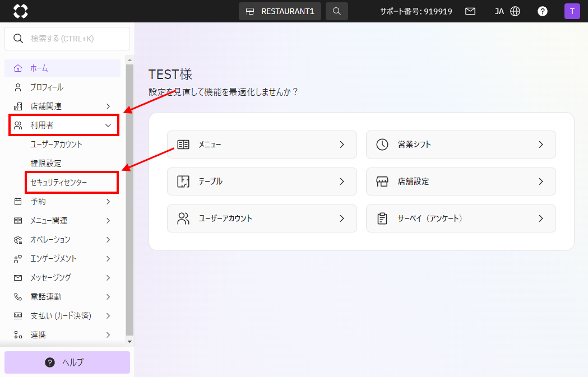This screenshot has height=377, width=588.
Task: Click the search magnifier button in top bar
Action: [336, 11]
